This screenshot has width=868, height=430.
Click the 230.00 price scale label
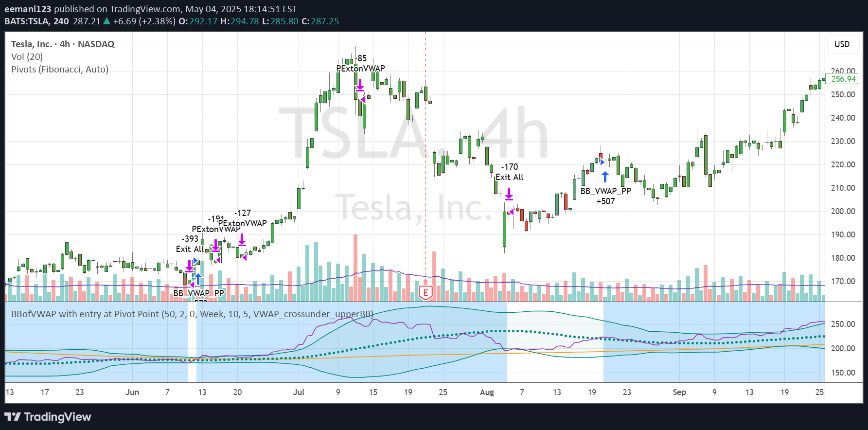click(x=843, y=141)
